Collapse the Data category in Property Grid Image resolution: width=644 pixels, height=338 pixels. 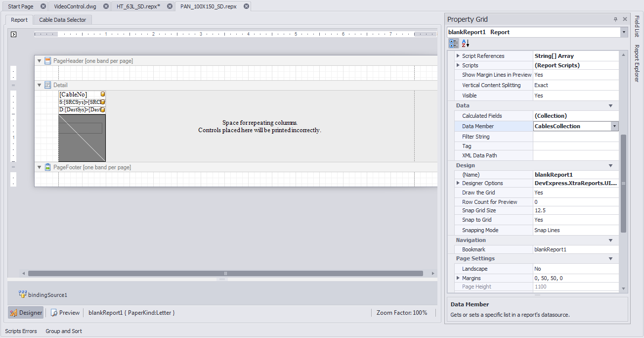pyautogui.click(x=610, y=106)
